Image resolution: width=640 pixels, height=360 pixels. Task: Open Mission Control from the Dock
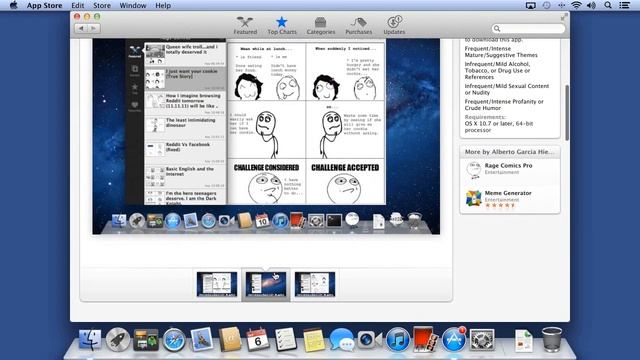pos(146,339)
